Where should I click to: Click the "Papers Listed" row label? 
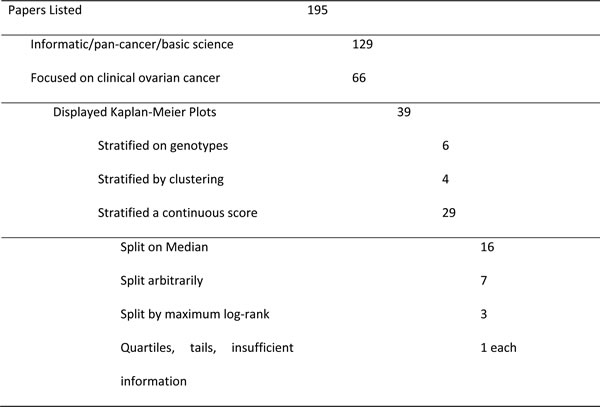46,12
